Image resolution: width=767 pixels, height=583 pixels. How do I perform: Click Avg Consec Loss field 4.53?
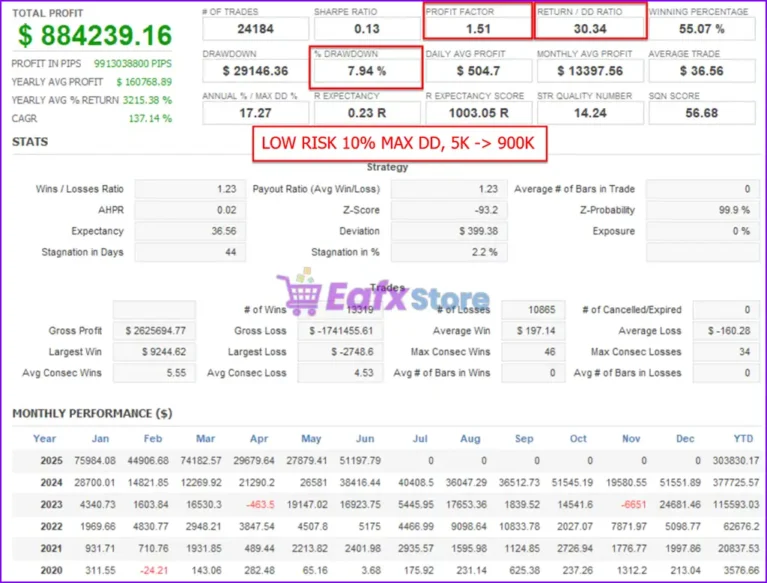click(340, 373)
